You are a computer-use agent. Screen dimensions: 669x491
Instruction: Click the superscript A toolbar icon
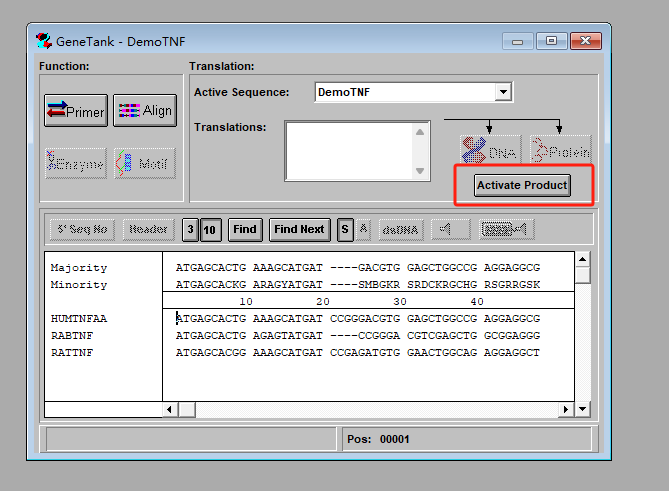click(363, 230)
